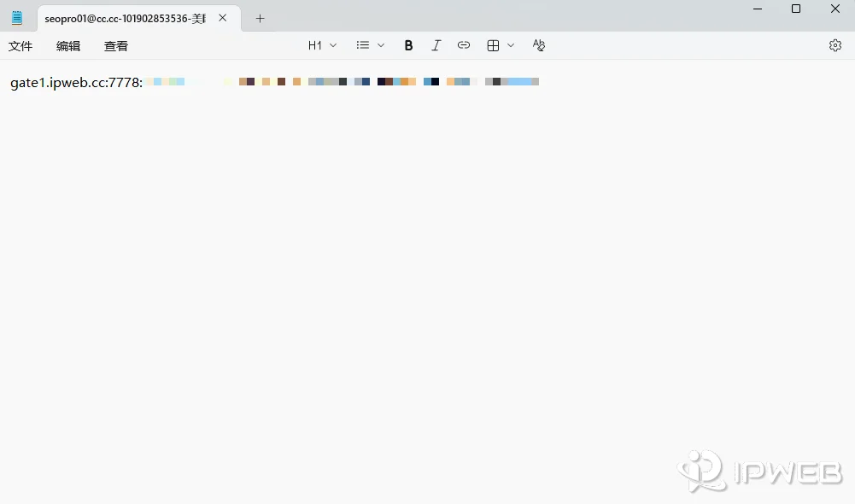Add a new tab with the plus button

point(261,18)
